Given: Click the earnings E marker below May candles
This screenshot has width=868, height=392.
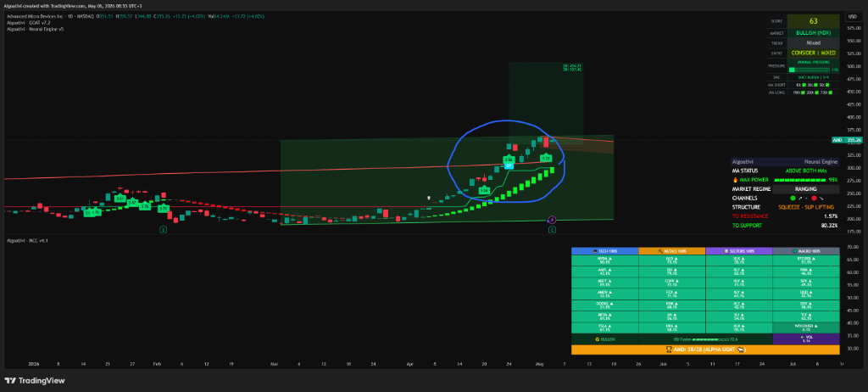Looking at the screenshot, I should click(552, 229).
